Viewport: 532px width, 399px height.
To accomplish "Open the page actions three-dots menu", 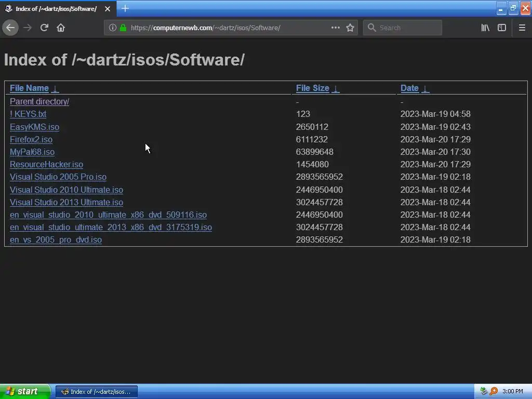I will click(x=335, y=28).
